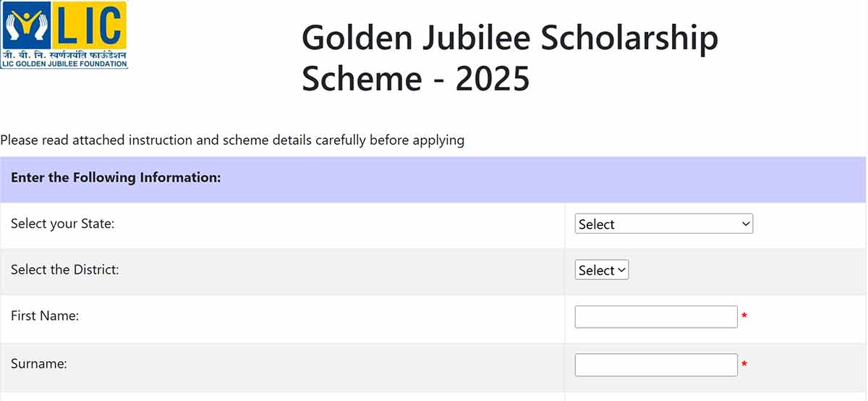Click the 'Enter the Following Information' header
The height and width of the screenshot is (401, 868).
point(116,177)
